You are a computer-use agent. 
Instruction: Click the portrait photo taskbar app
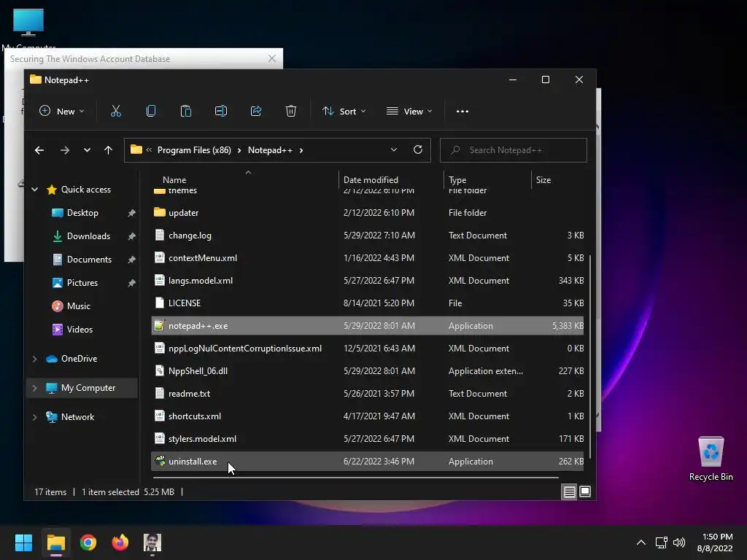152,542
